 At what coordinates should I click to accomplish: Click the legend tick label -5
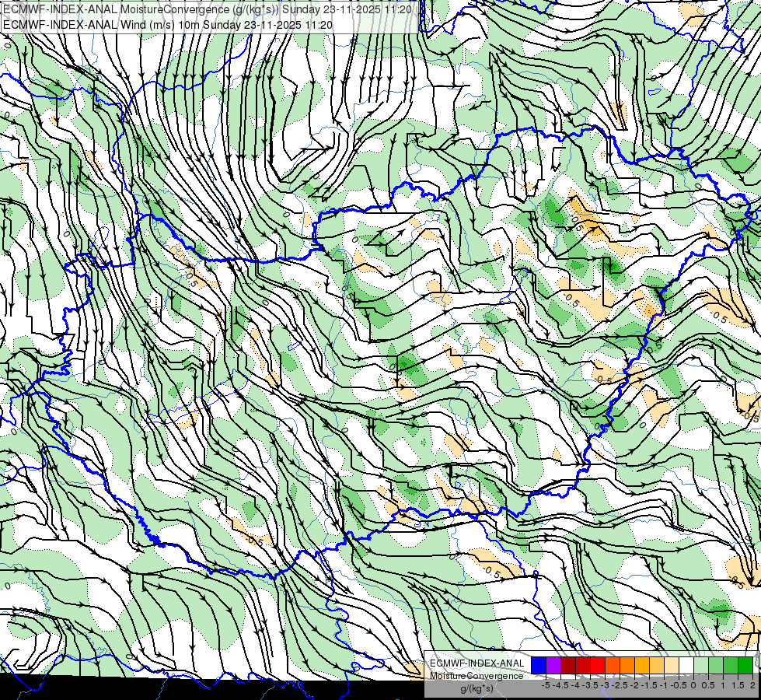click(546, 685)
